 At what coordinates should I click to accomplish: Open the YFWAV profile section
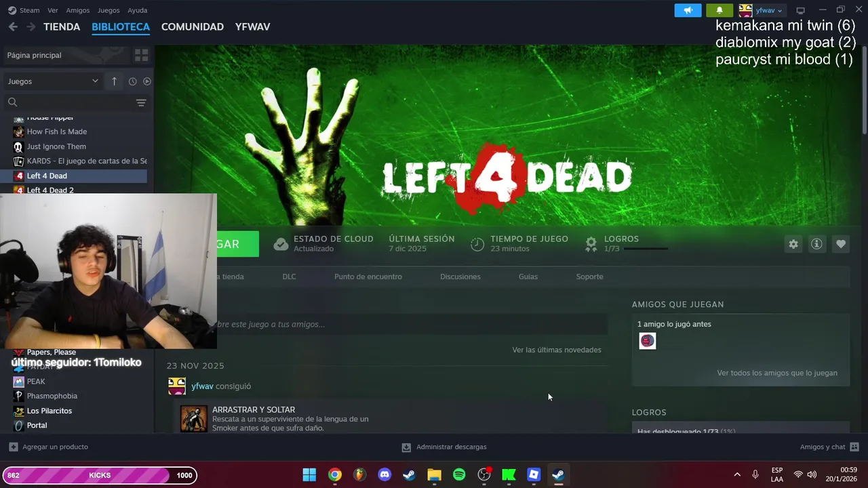(x=252, y=26)
